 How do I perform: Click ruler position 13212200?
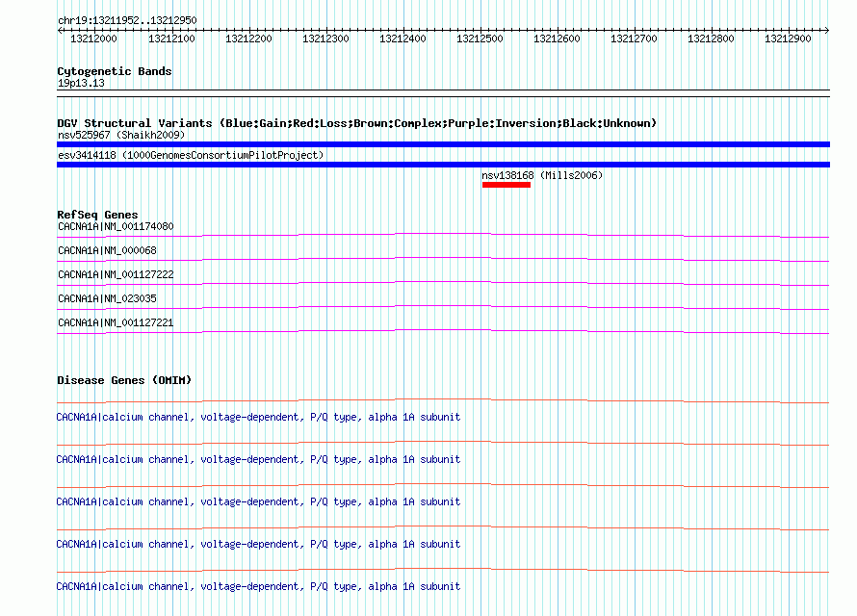[248, 38]
